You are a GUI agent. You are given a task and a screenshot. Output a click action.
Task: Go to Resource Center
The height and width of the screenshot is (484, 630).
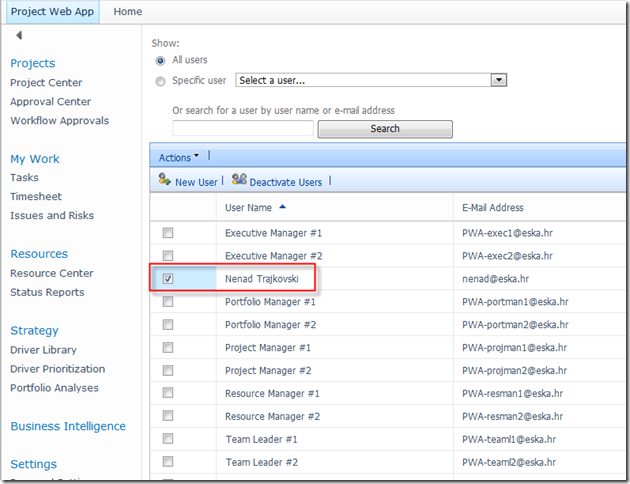point(52,273)
